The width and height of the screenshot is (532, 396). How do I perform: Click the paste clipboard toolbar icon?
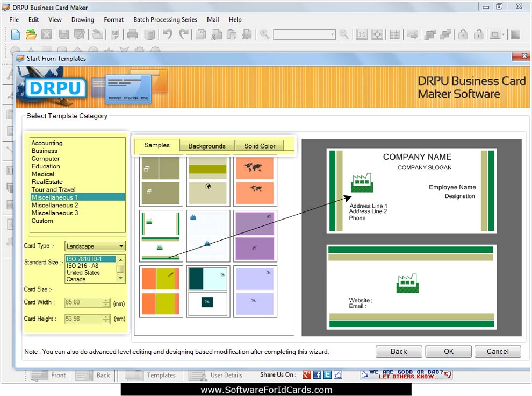point(232,34)
